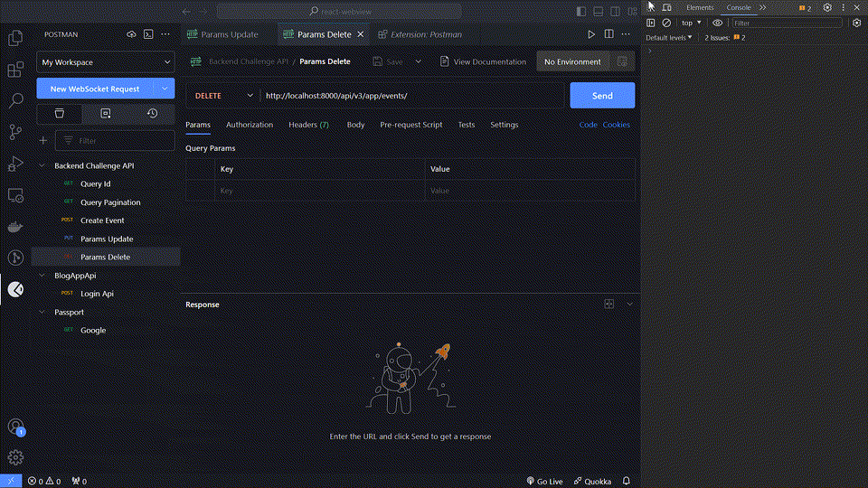Open the Postman view in activity bar
868x488 pixels.
click(15, 289)
